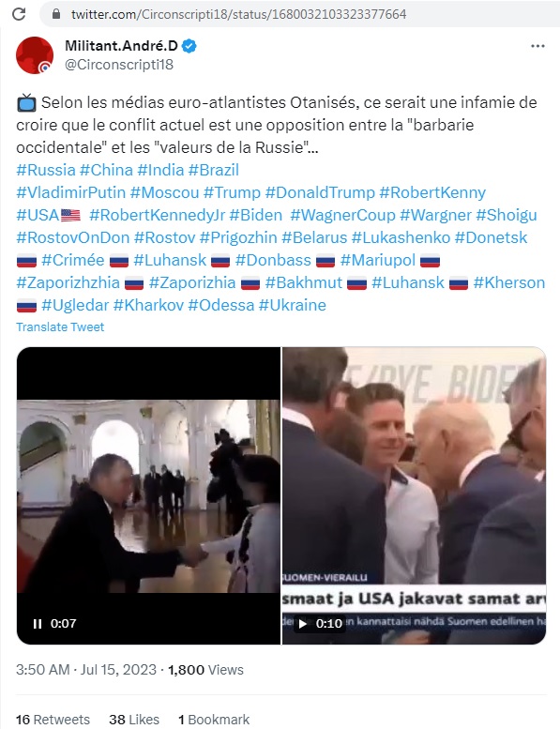The image size is (560, 729).
Task: Pause the left video at 0:07
Action: (x=38, y=624)
